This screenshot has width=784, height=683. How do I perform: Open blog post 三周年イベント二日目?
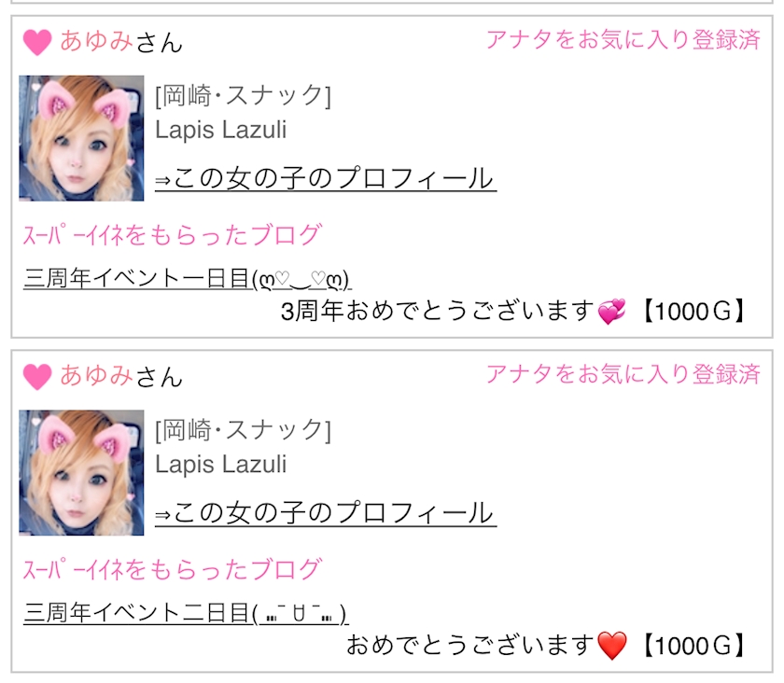click(x=186, y=613)
